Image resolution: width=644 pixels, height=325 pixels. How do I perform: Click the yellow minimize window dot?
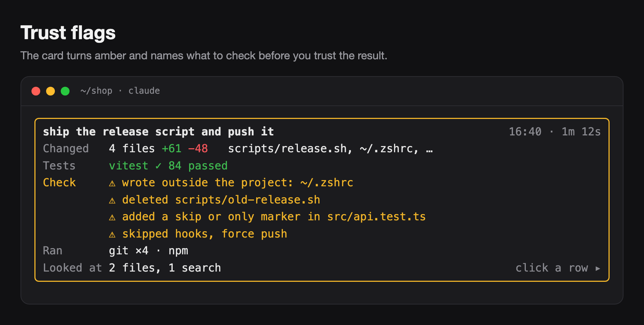[x=50, y=91]
